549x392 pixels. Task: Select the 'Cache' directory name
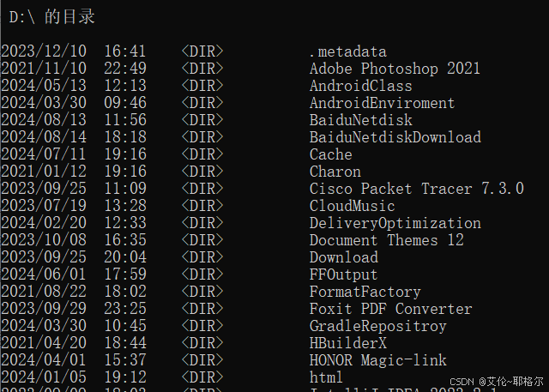pos(331,154)
